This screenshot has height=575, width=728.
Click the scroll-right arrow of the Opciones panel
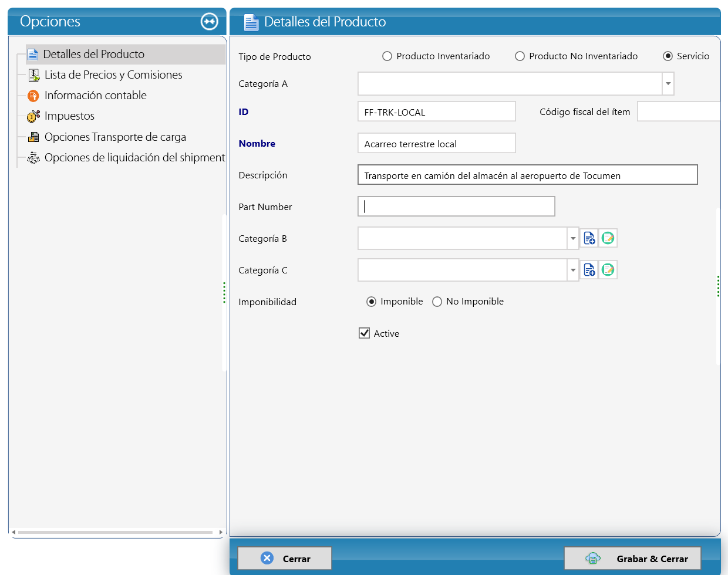click(x=221, y=532)
